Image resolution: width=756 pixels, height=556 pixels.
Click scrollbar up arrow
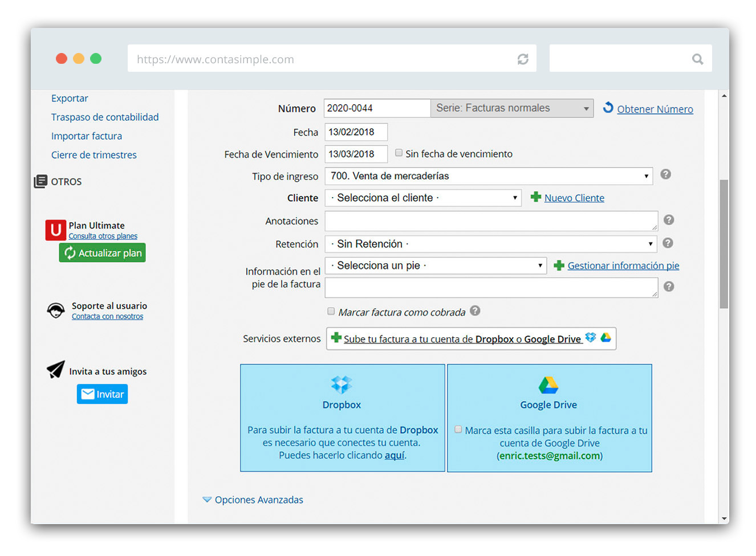coord(724,95)
